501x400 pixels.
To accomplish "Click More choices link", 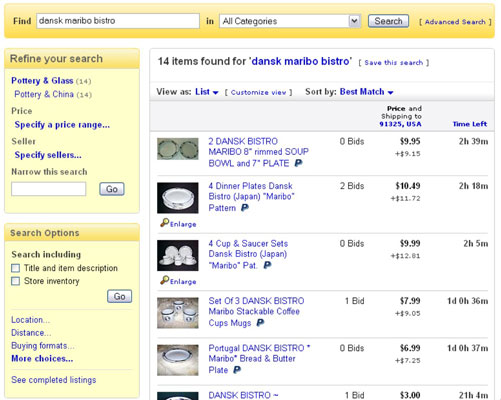I will pos(42,359).
